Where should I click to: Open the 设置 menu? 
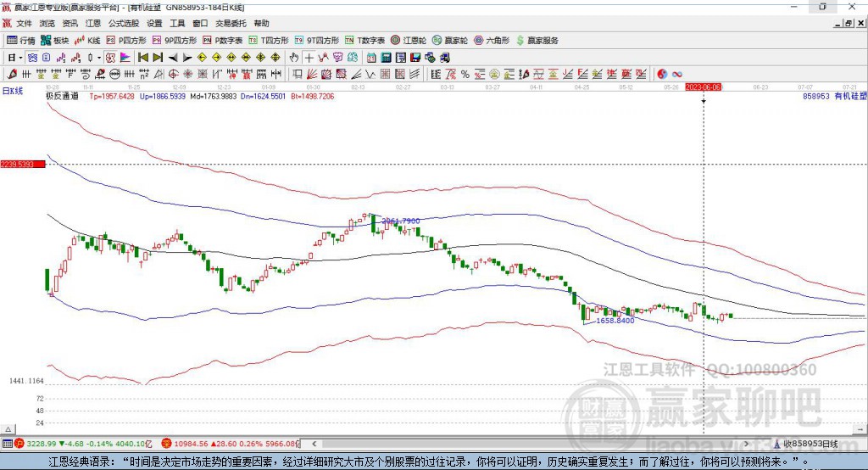point(154,23)
